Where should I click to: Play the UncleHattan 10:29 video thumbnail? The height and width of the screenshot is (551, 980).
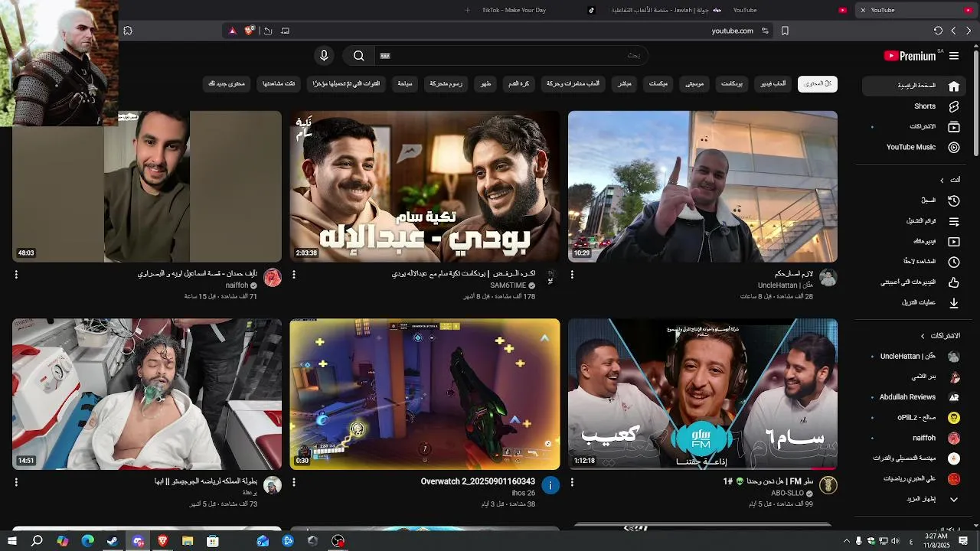703,187
